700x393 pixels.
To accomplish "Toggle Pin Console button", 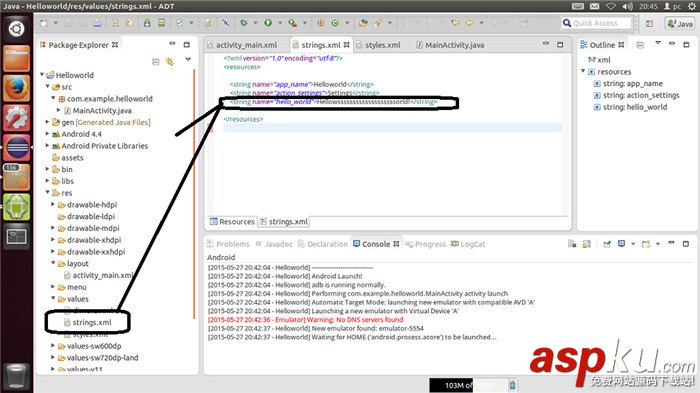I will click(607, 244).
